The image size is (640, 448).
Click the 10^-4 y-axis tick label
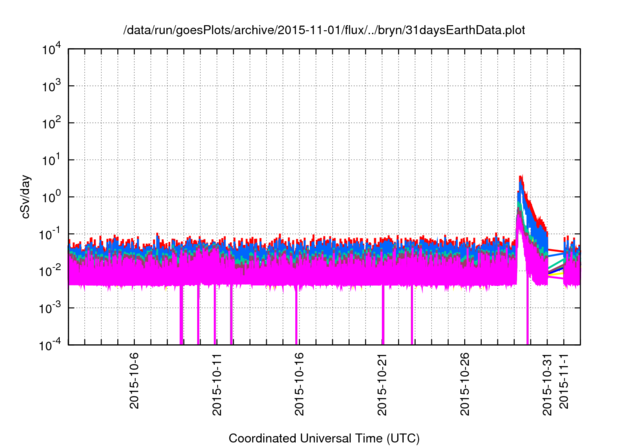51,346
